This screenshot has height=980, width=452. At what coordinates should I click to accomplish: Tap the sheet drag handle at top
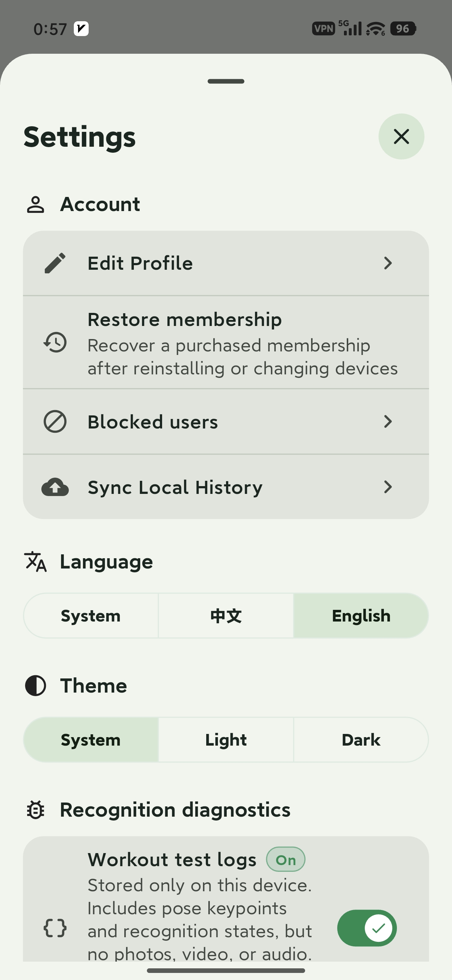[x=226, y=81]
